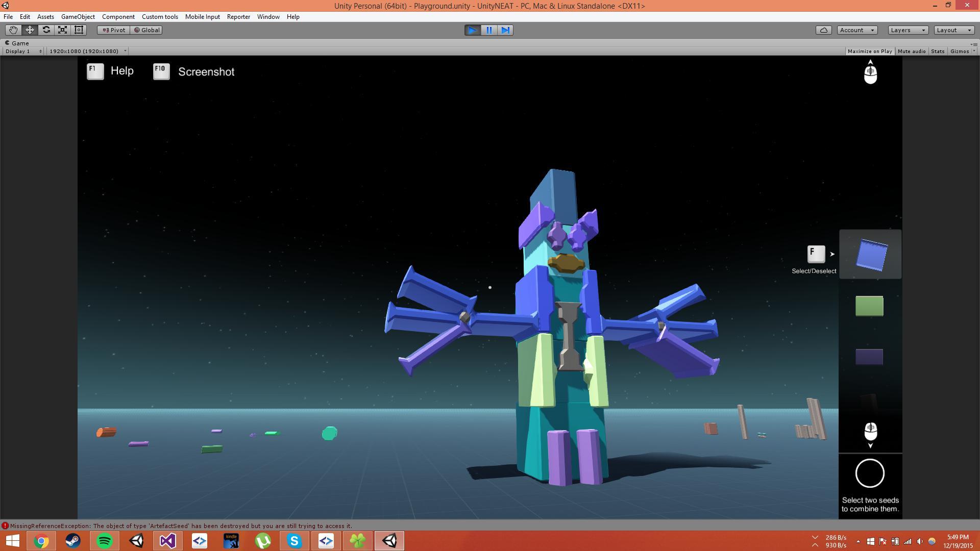Screen dimensions: 980x551
Task: Select the green seed swatch
Action: [x=869, y=306]
